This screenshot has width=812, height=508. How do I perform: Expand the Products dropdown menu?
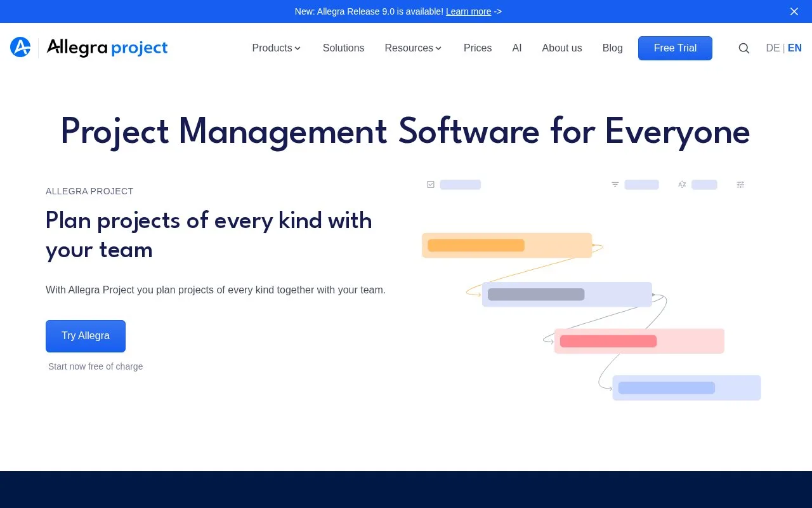(277, 48)
